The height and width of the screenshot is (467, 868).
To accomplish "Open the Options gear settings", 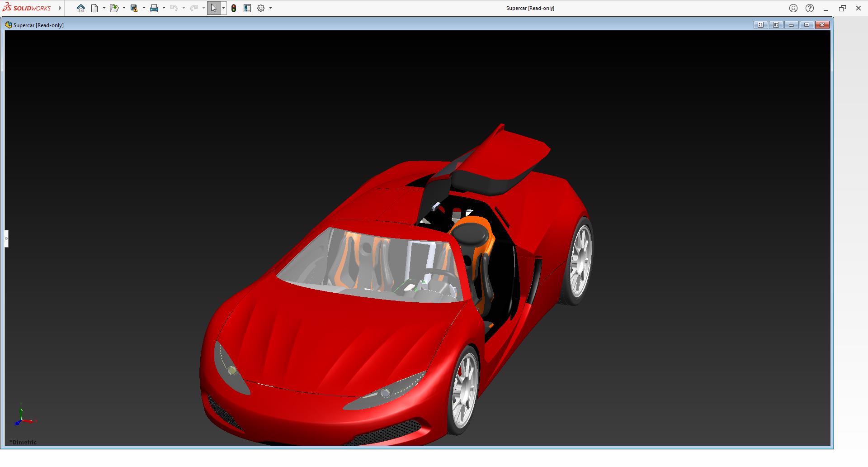I will click(x=261, y=8).
